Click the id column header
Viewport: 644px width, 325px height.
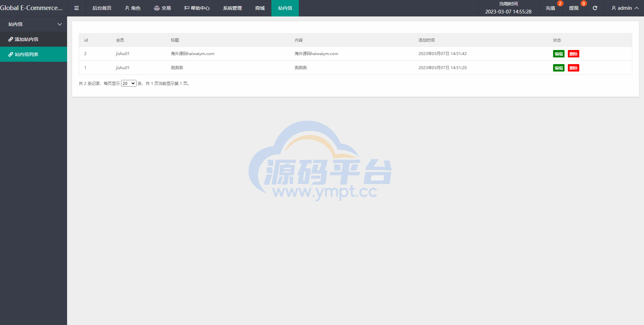pyautogui.click(x=86, y=40)
